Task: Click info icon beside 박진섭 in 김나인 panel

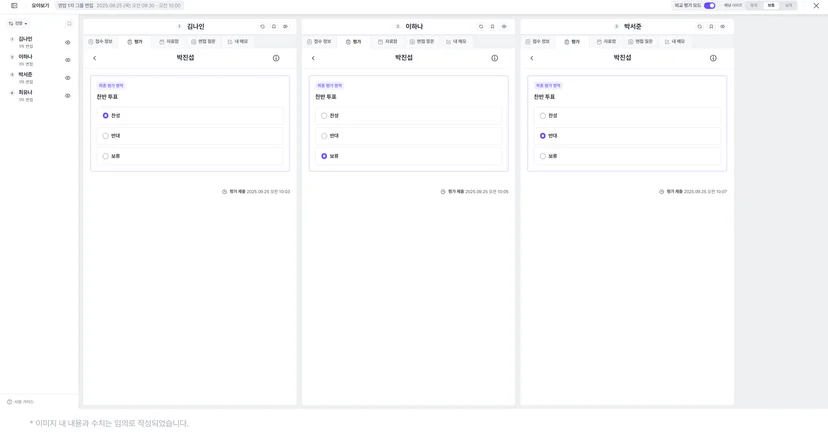Action: click(x=276, y=58)
